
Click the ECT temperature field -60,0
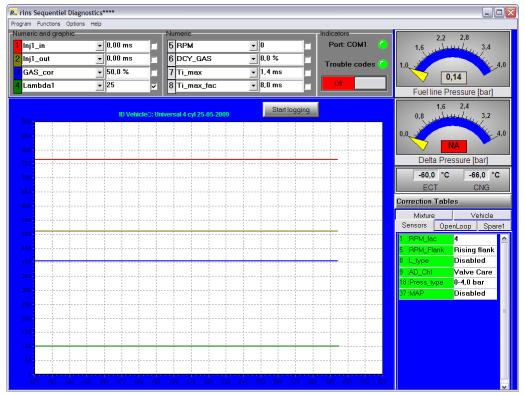point(426,175)
